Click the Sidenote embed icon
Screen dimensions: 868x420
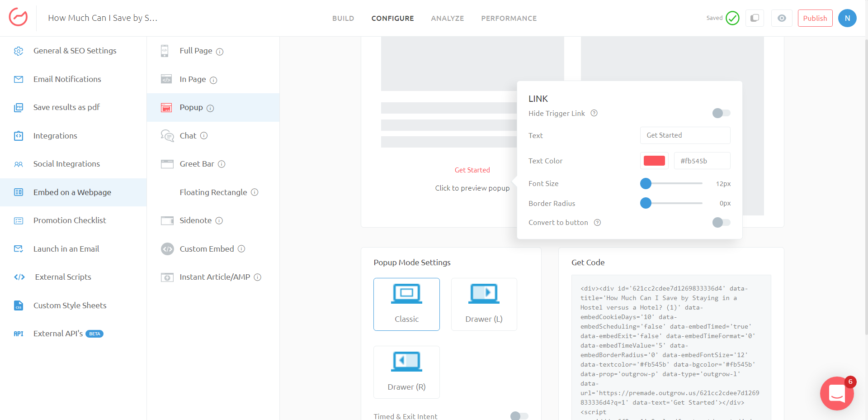[167, 220]
